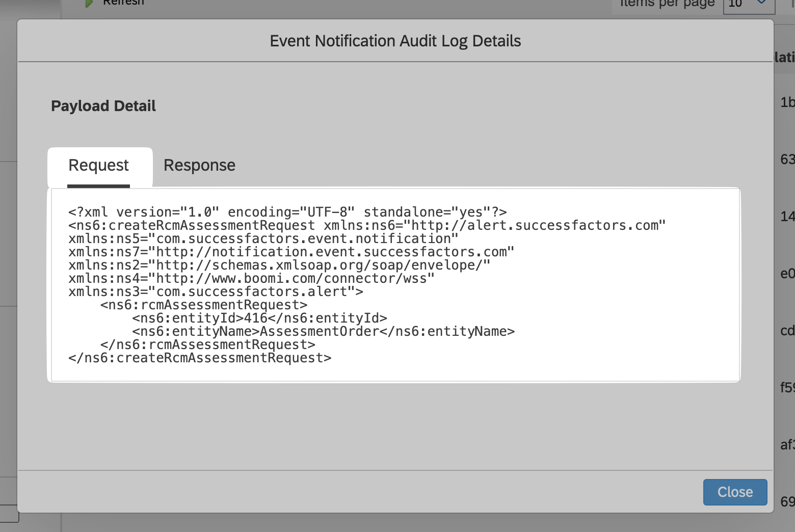Click the AssessmentOrder entityName line
795x532 pixels.
coord(323,332)
